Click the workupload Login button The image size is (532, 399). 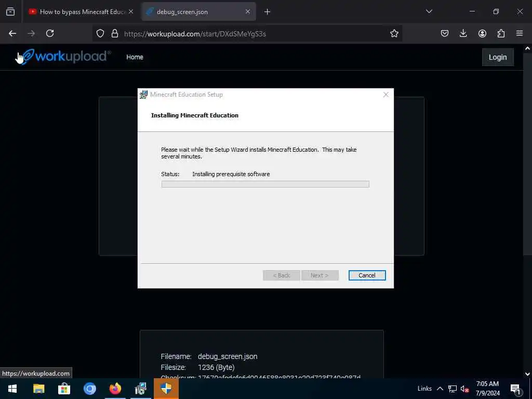coord(498,57)
